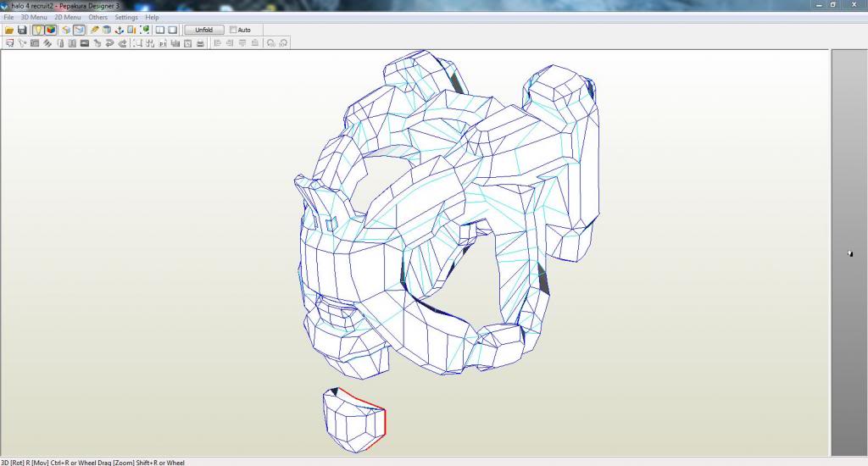
Task: Click the blue cylinder icon
Action: [107, 30]
